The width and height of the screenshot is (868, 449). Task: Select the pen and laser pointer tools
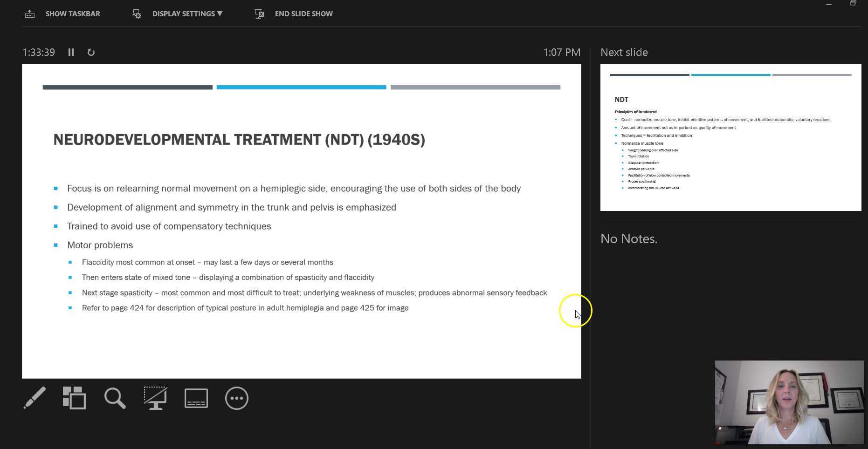pyautogui.click(x=34, y=398)
